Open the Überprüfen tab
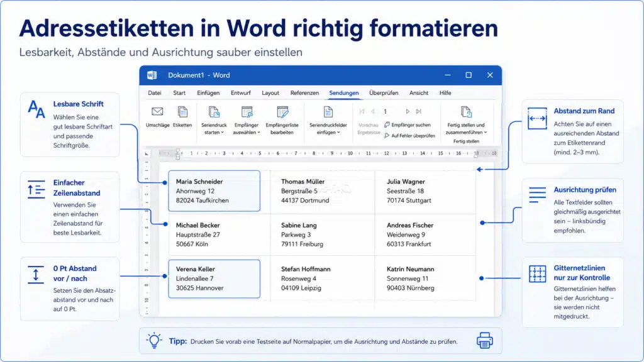Image resolution: width=644 pixels, height=362 pixels. click(384, 93)
